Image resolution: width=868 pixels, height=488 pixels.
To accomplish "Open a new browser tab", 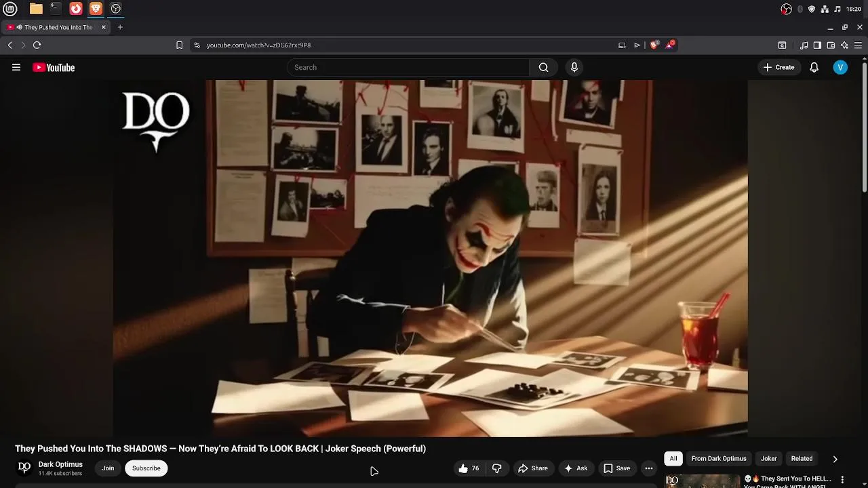I will (x=120, y=27).
